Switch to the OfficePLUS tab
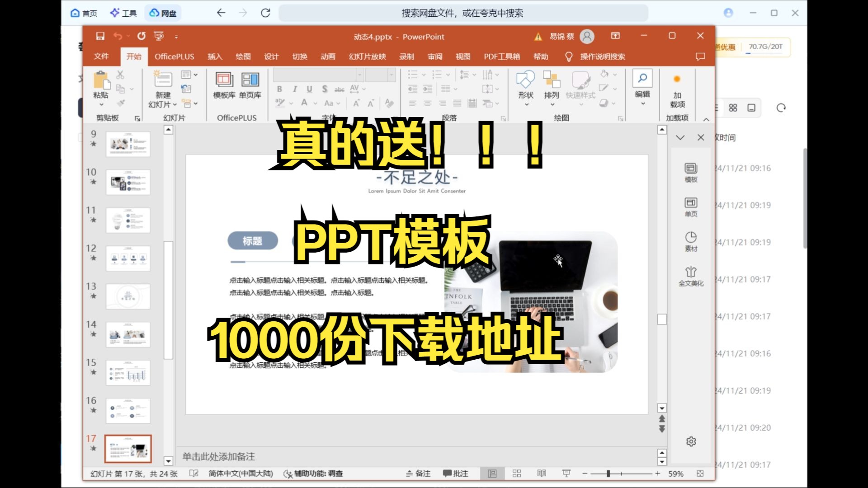This screenshot has width=868, height=488. [x=175, y=56]
